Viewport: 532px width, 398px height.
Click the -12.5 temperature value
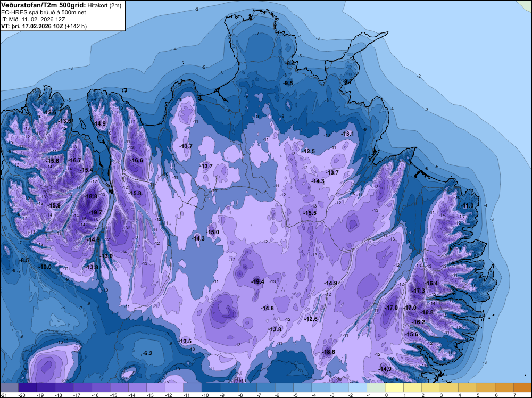[x=309, y=151]
